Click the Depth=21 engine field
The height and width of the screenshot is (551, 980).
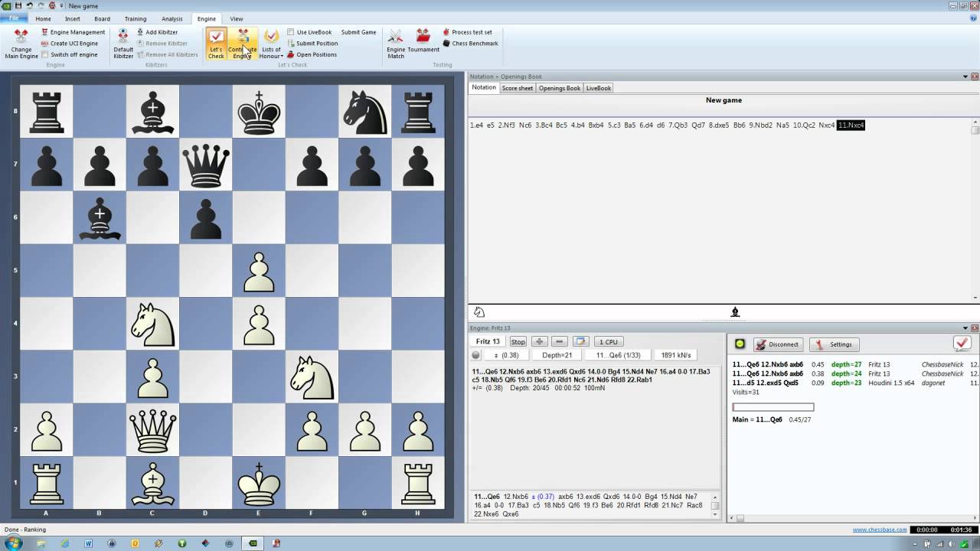coord(557,355)
